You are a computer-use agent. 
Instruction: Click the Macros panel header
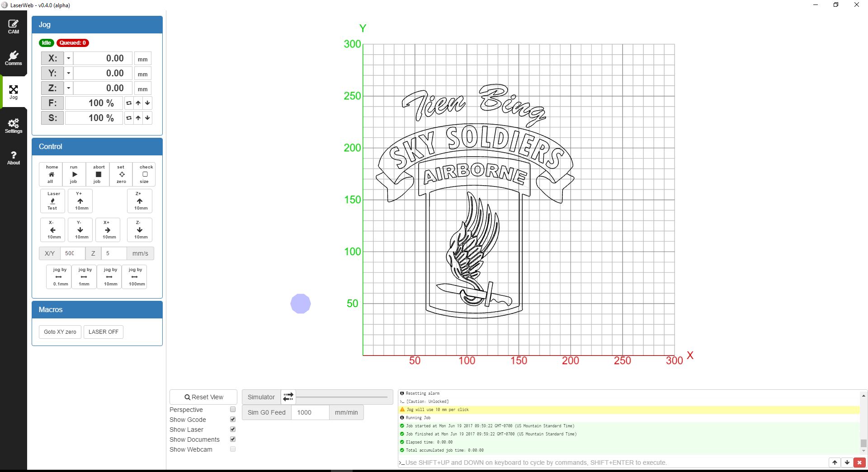pyautogui.click(x=97, y=310)
